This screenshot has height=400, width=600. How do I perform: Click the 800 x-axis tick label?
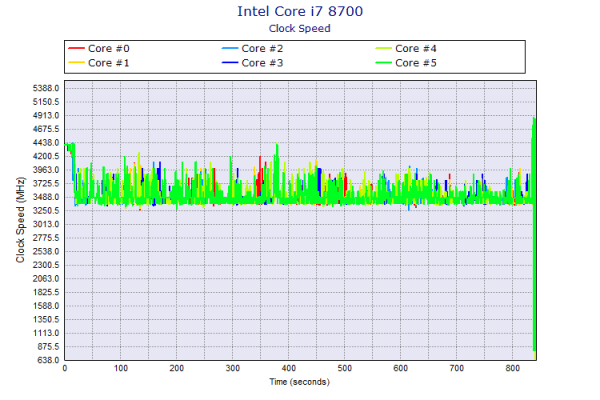pyautogui.click(x=512, y=368)
